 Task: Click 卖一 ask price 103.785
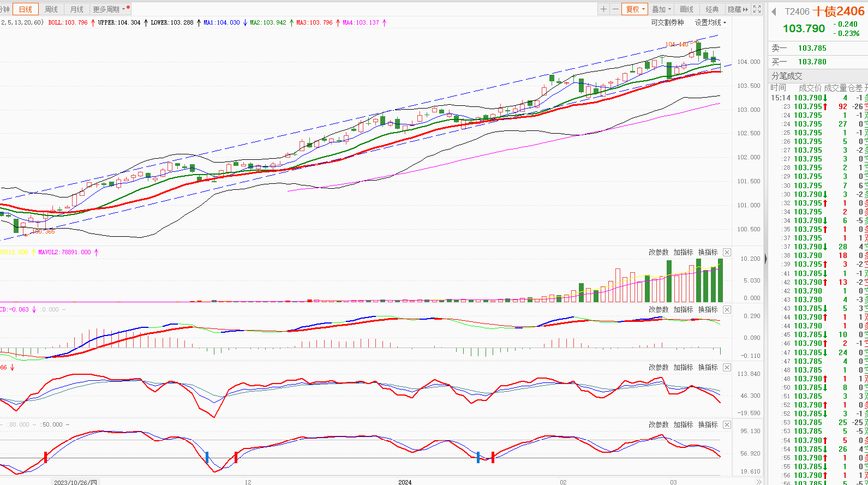(x=812, y=48)
